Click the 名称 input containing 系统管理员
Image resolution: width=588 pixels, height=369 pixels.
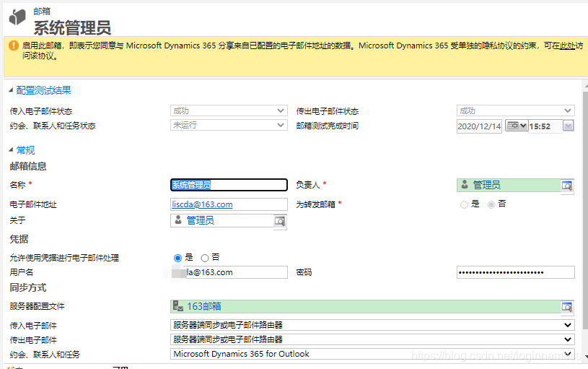pyautogui.click(x=229, y=185)
